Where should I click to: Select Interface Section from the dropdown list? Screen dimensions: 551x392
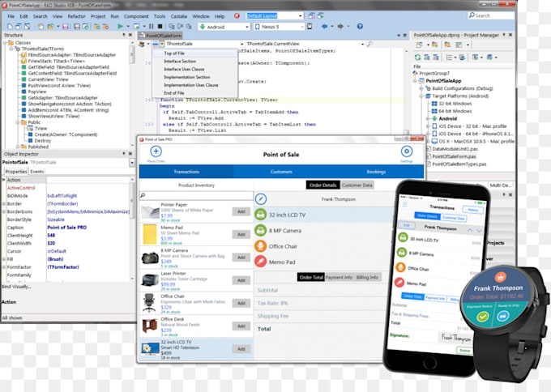[180, 61]
